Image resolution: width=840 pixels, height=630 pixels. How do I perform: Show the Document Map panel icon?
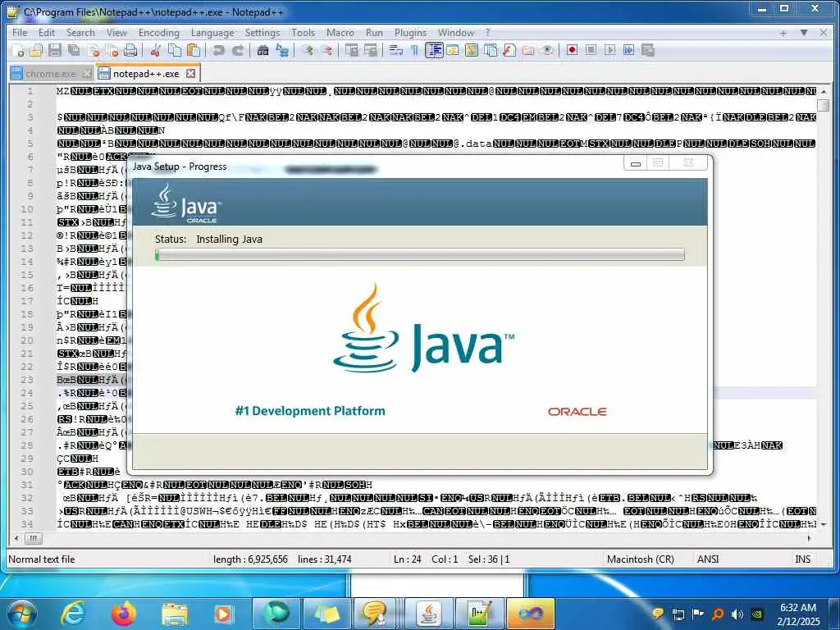tap(472, 50)
